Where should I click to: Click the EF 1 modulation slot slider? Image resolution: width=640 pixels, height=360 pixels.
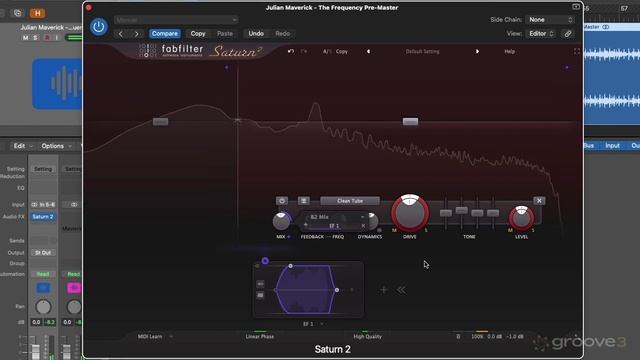pos(334,226)
